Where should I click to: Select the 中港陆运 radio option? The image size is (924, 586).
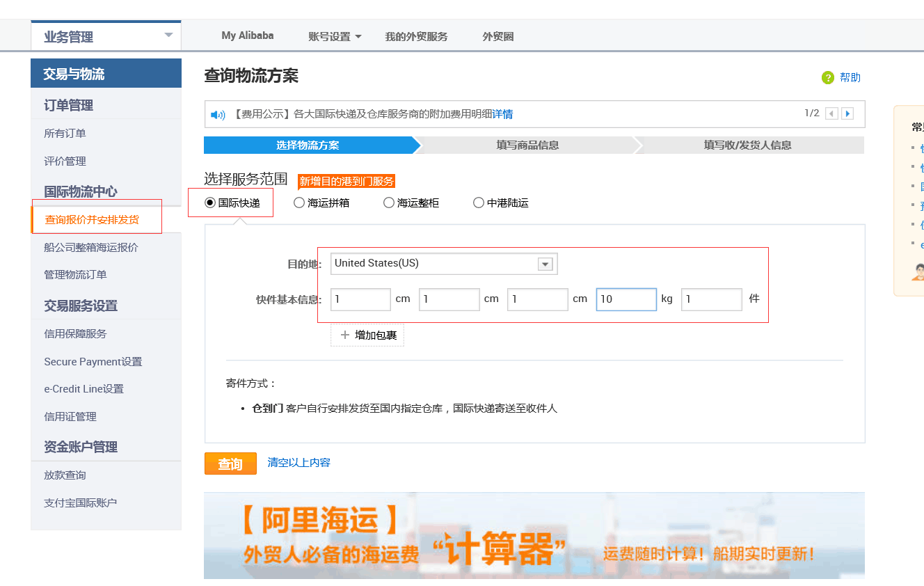(479, 203)
